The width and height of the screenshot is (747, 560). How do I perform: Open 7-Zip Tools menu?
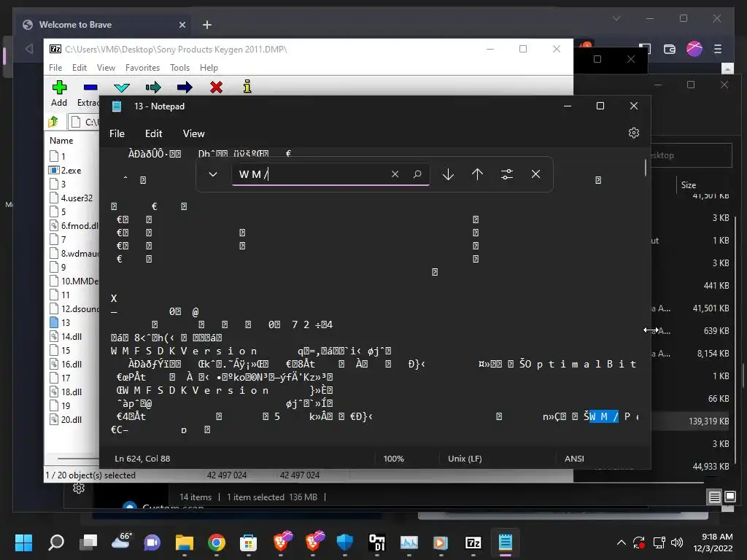coord(179,68)
